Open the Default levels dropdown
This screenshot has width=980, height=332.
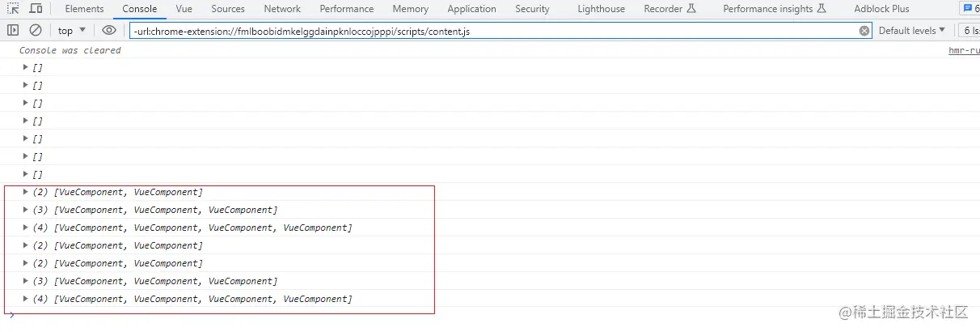912,31
